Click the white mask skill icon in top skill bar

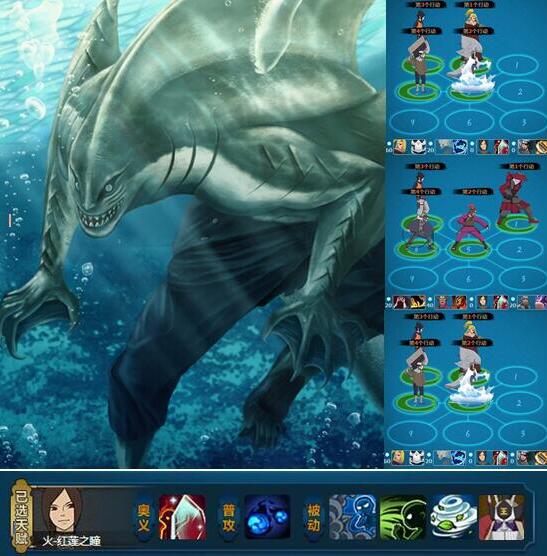418,147
